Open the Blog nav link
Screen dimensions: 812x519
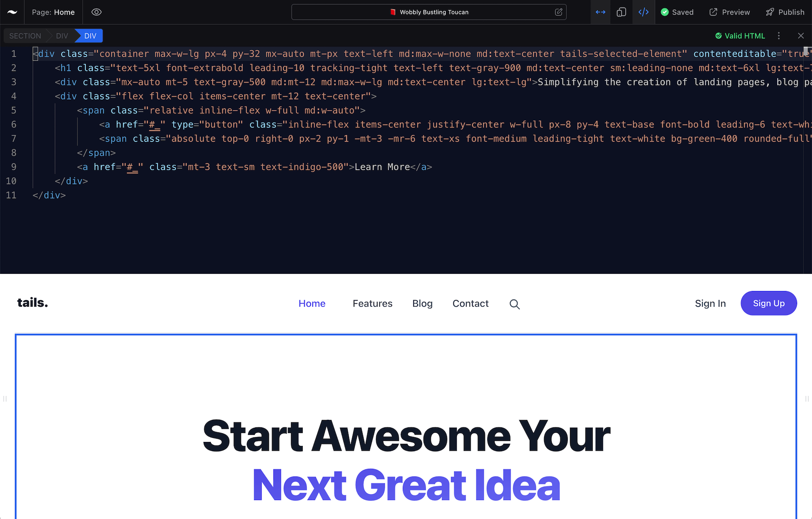(422, 304)
